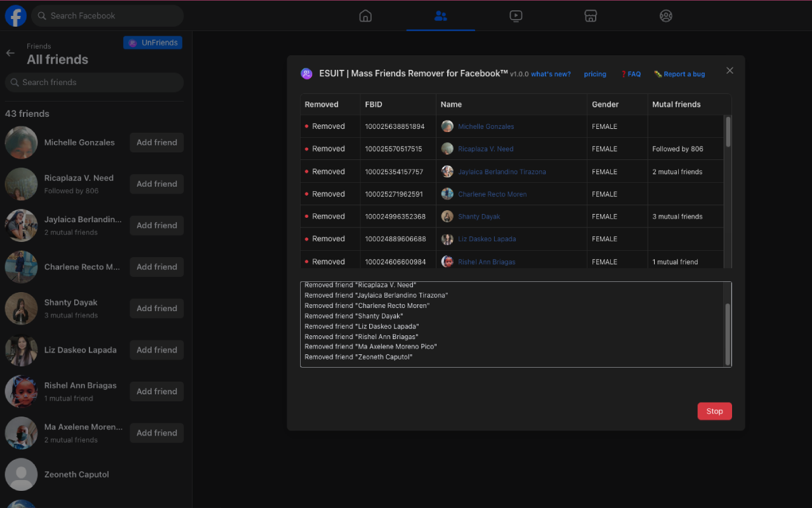Open the pricing link
This screenshot has width=812, height=508.
595,74
